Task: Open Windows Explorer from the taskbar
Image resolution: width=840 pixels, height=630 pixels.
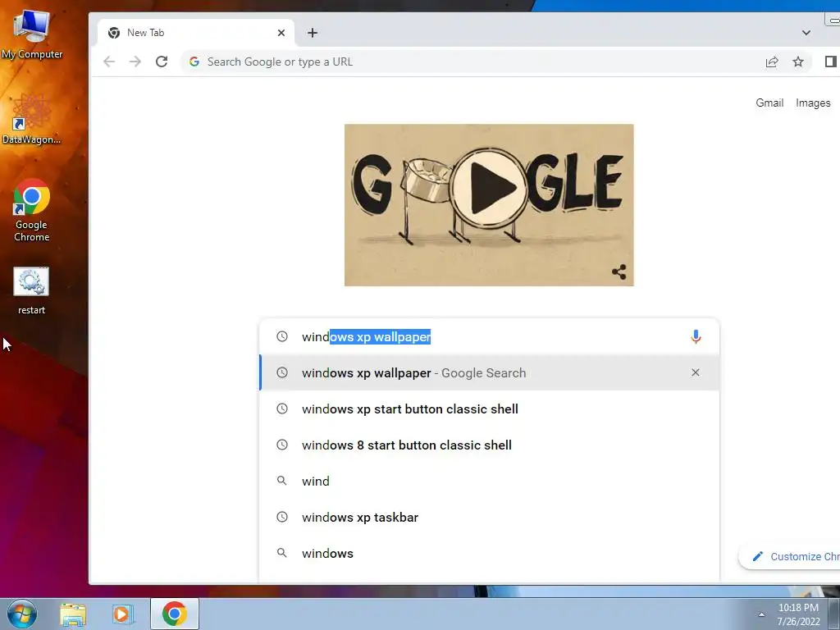Action: click(73, 614)
